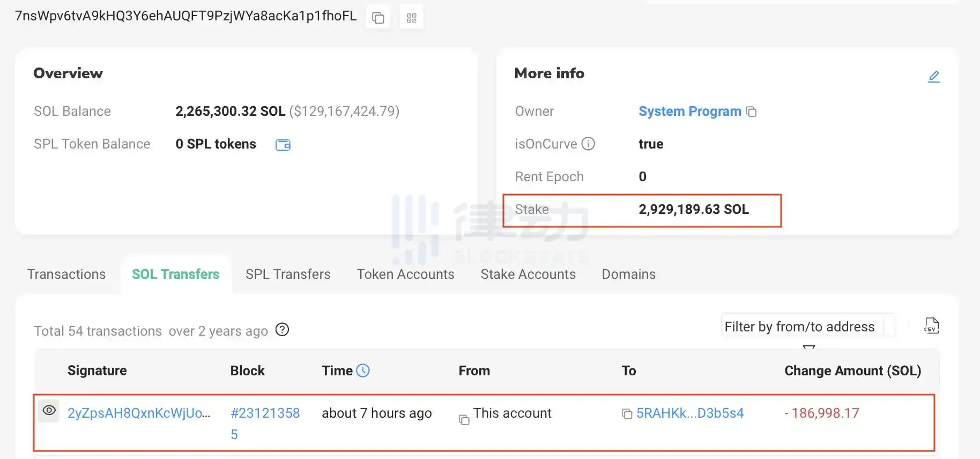Open block #231213585 link
980x459 pixels.
coord(265,413)
